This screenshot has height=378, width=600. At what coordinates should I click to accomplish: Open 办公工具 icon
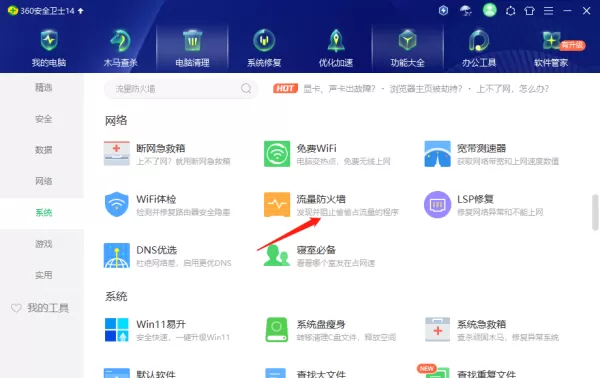(x=479, y=41)
